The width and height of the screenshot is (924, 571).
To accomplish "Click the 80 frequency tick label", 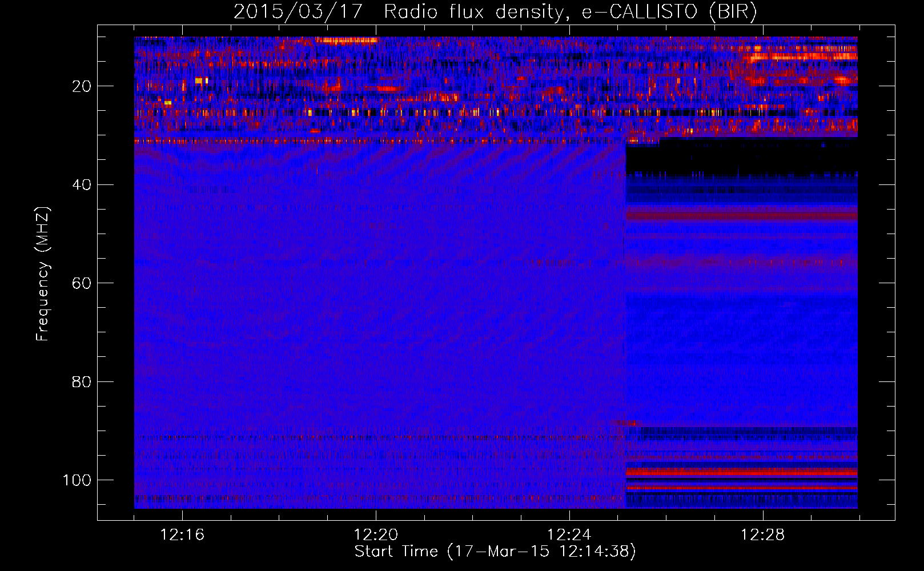I will pos(82,381).
